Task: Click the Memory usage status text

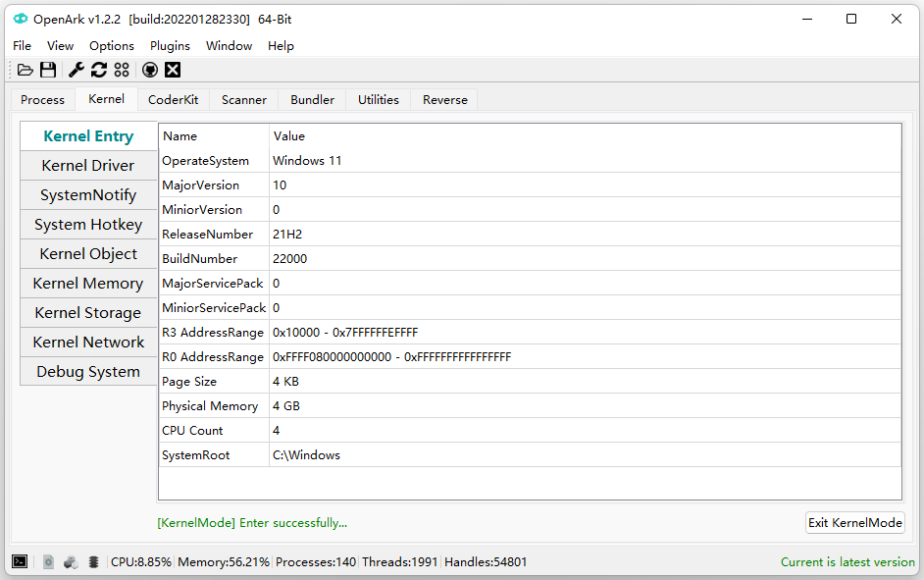Action: (x=224, y=562)
